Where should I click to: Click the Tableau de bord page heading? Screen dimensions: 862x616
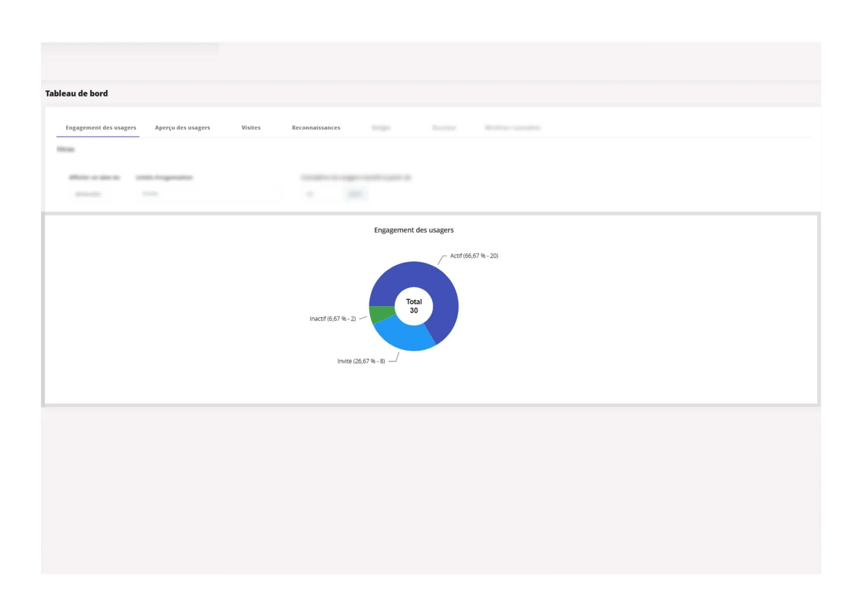pyautogui.click(x=77, y=93)
